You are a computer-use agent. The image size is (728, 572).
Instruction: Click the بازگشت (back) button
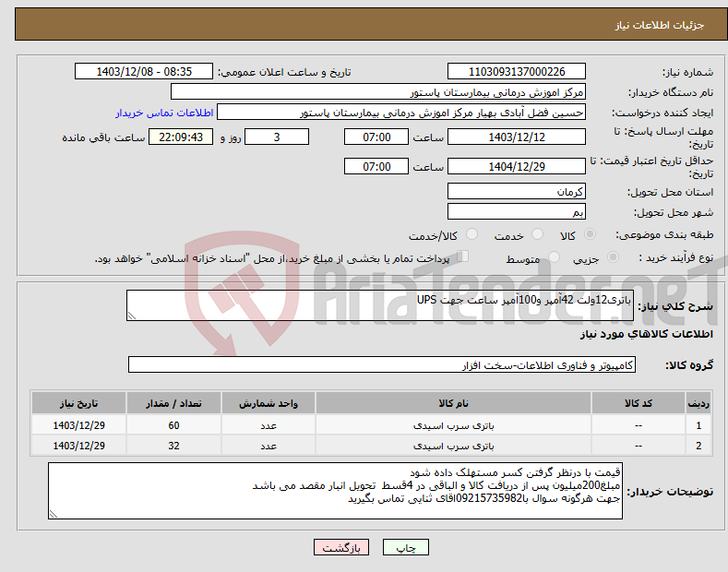[x=341, y=547]
